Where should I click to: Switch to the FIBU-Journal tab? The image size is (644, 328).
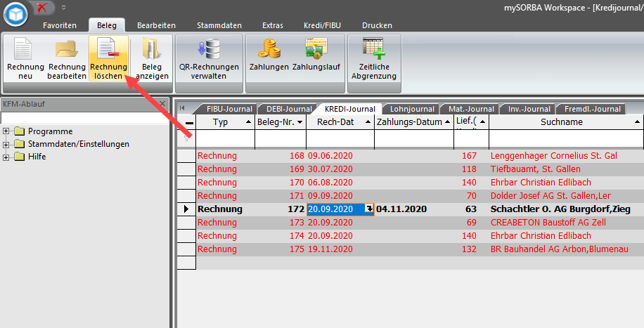pyautogui.click(x=229, y=109)
